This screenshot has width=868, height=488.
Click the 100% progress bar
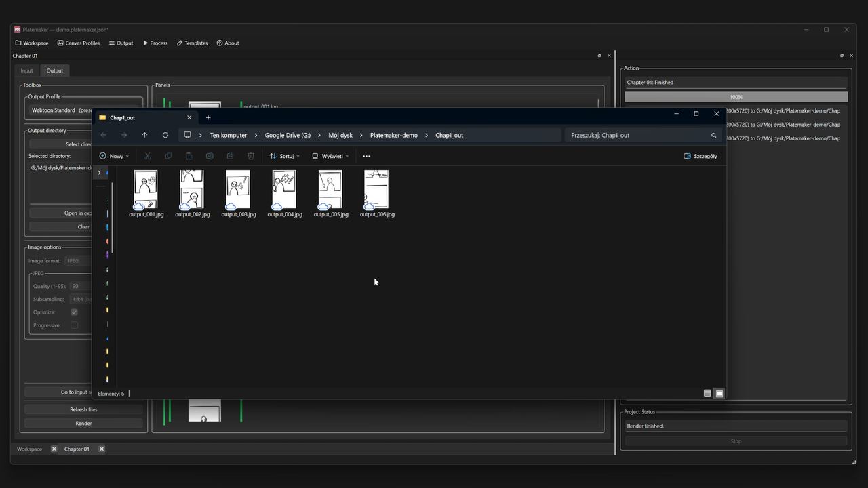(736, 97)
